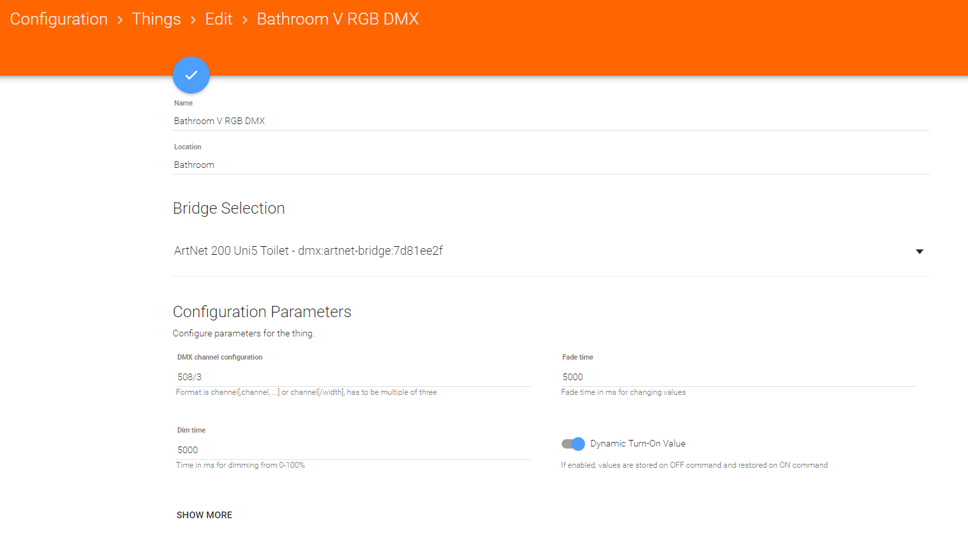Click the Configuration Parameters section heading
The width and height of the screenshot is (968, 560).
click(x=262, y=312)
